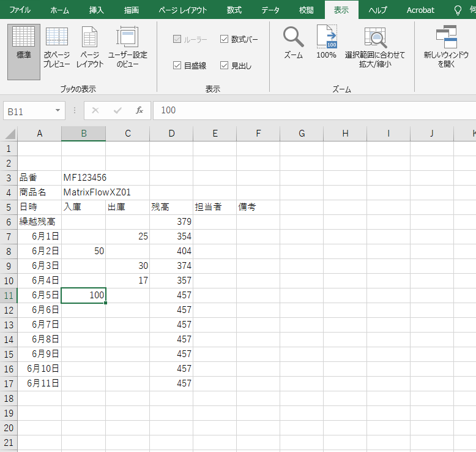476x452 pixels.
Task: Open the ファイル tab
Action: coord(20,10)
